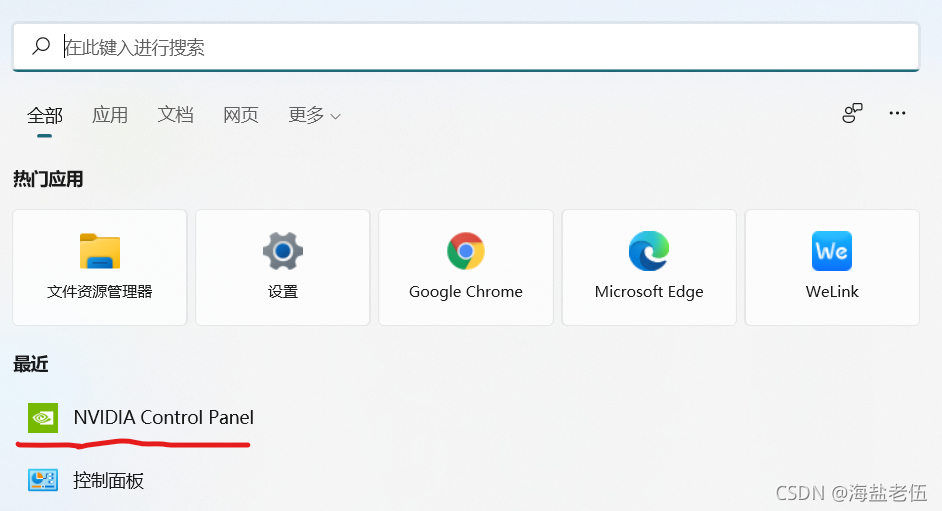Screen dimensions: 942x511
Task: Focus the search input field
Action: (466, 47)
